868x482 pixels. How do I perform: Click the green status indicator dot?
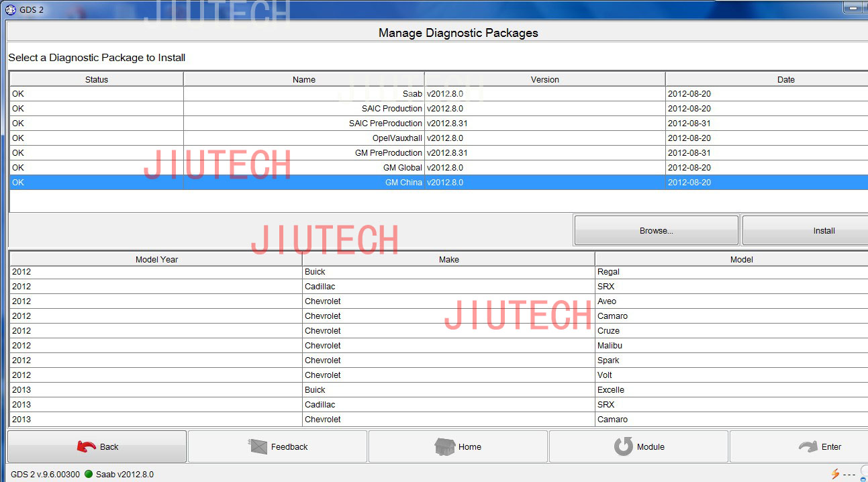(89, 474)
